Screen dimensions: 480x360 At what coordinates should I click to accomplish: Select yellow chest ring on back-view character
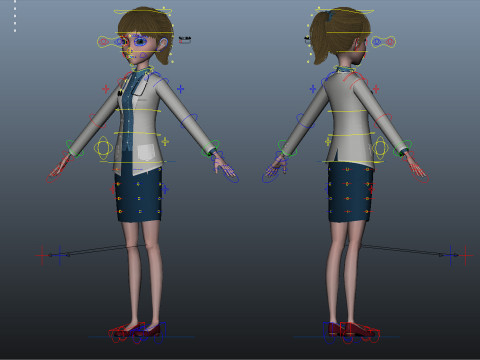pyautogui.click(x=348, y=111)
